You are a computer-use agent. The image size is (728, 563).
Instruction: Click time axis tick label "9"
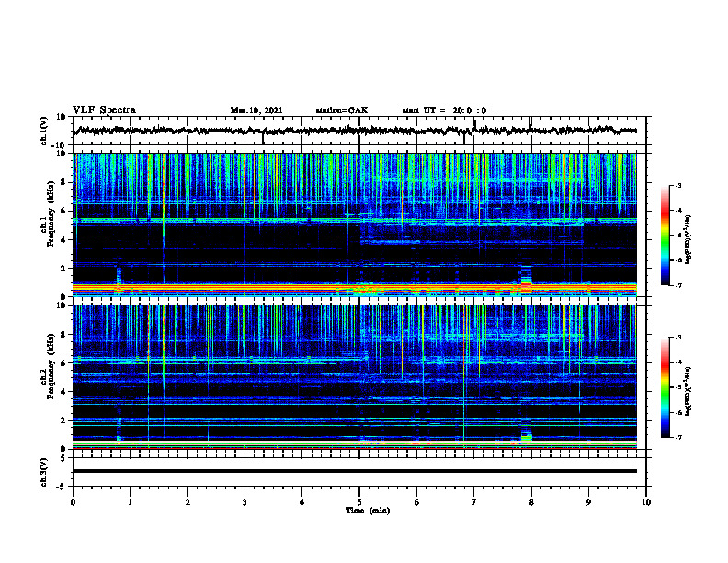(x=588, y=502)
